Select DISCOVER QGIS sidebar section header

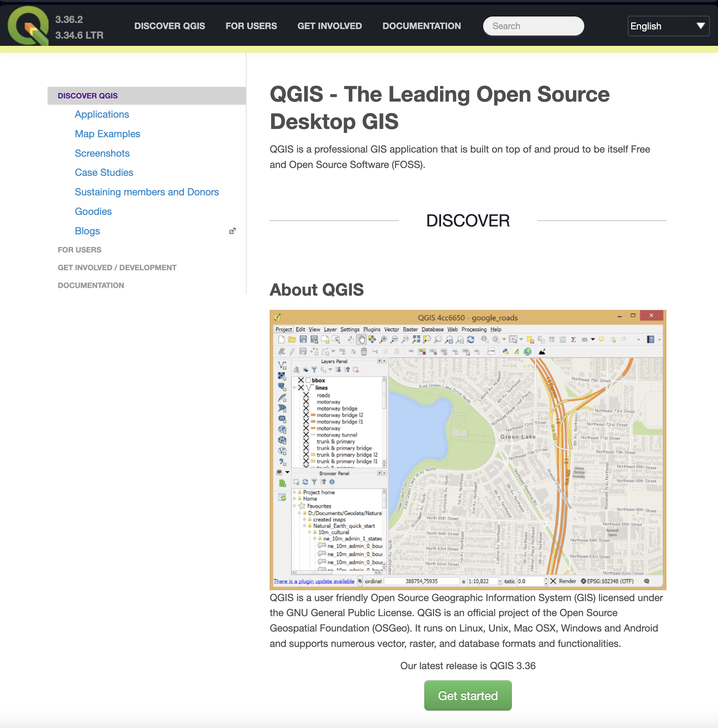(146, 96)
